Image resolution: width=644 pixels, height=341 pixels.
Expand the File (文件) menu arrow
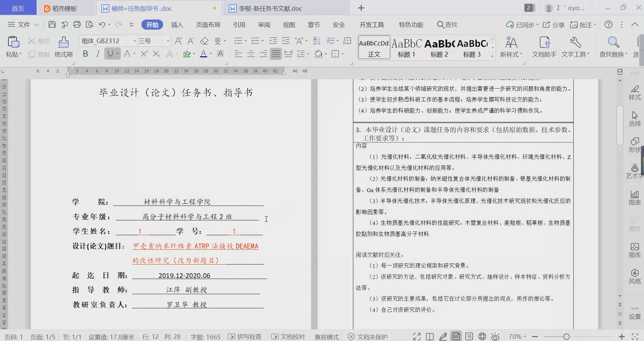[x=37, y=25]
